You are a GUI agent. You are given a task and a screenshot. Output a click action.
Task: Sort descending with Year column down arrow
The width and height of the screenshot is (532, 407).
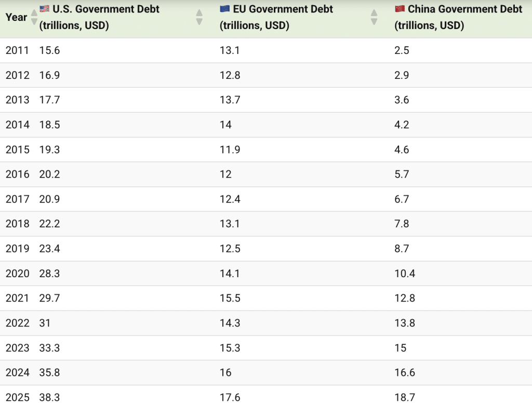pos(34,21)
